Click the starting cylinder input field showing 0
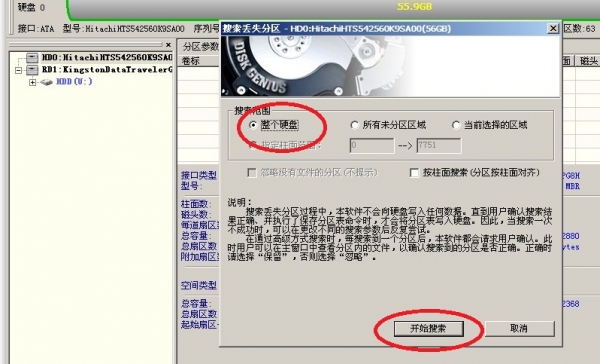 click(x=372, y=145)
